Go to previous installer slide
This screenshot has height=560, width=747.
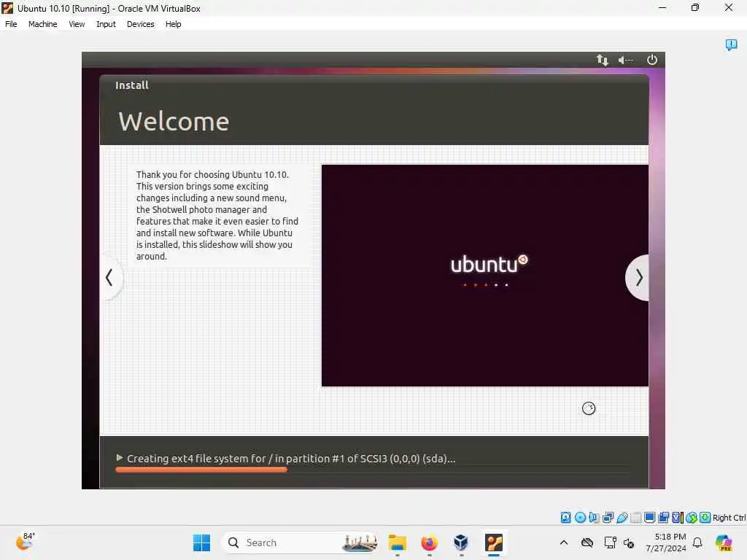tap(111, 278)
